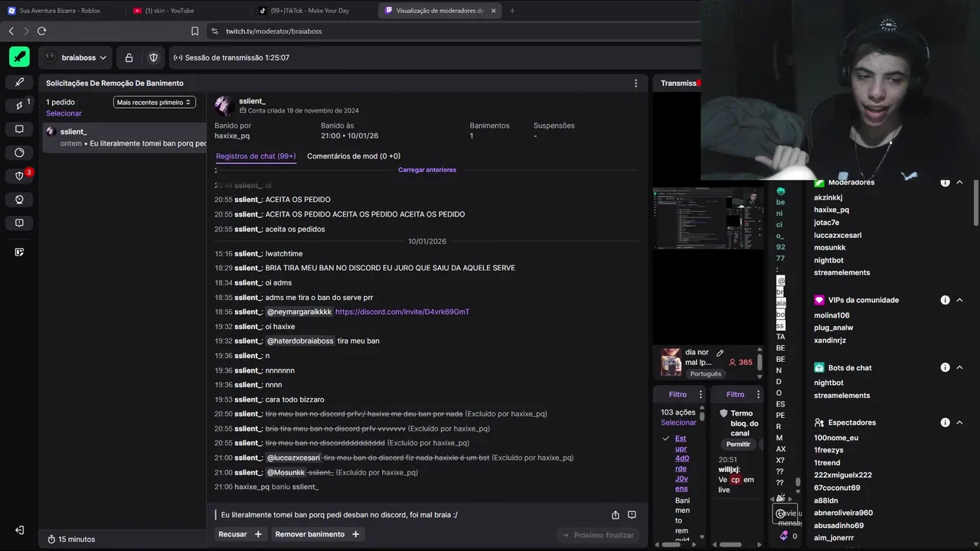Viewport: 980px width, 551px height.
Task: Click 'Próximo: finalizar' button
Action: point(598,535)
